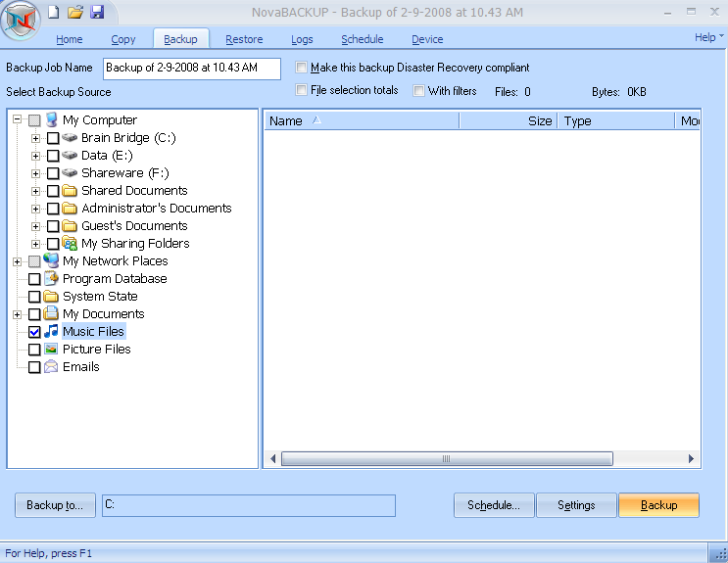The width and height of the screenshot is (728, 563).
Task: Check the Emails checkbox
Action: click(34, 367)
